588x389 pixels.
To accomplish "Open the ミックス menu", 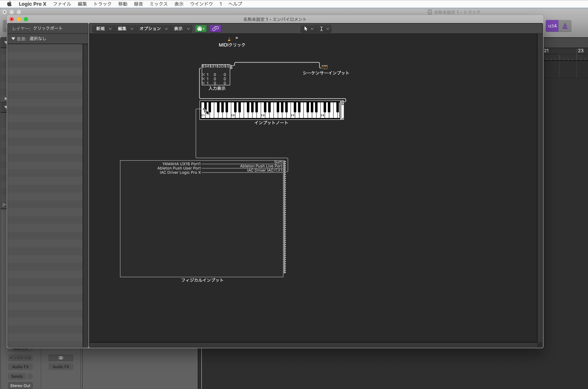I will [159, 4].
